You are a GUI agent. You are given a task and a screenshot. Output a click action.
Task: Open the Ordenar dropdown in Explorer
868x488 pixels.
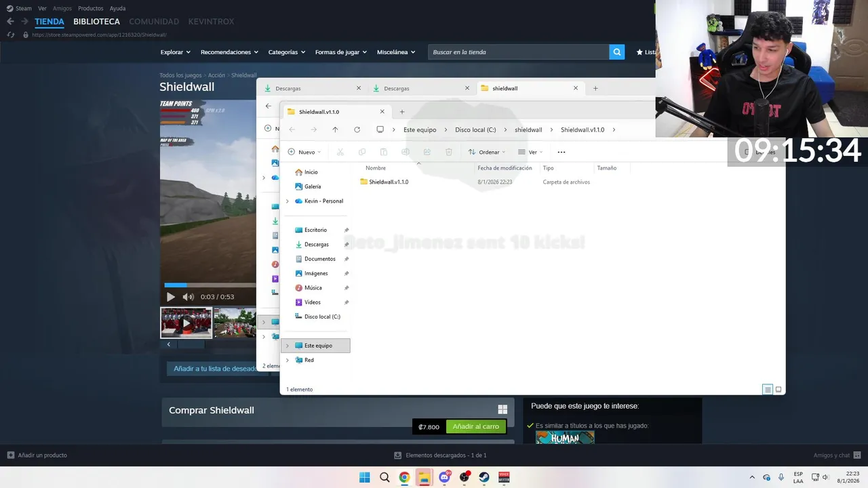pyautogui.click(x=487, y=152)
